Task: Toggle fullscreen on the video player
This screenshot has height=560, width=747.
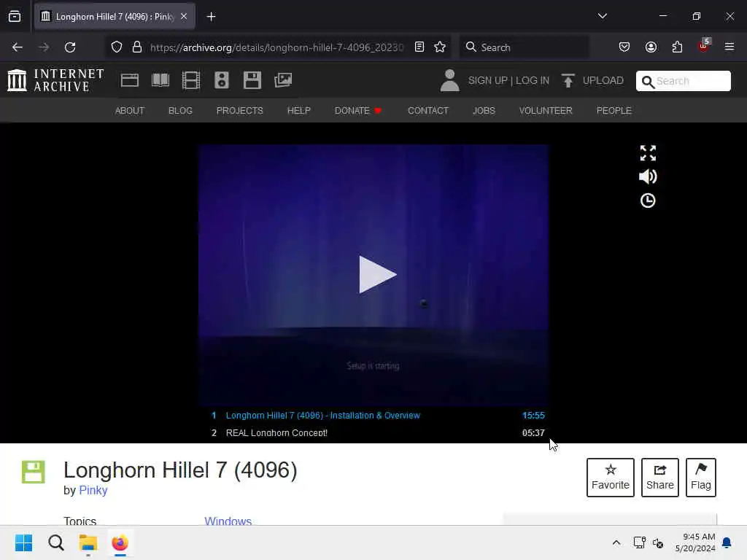Action: [648, 153]
